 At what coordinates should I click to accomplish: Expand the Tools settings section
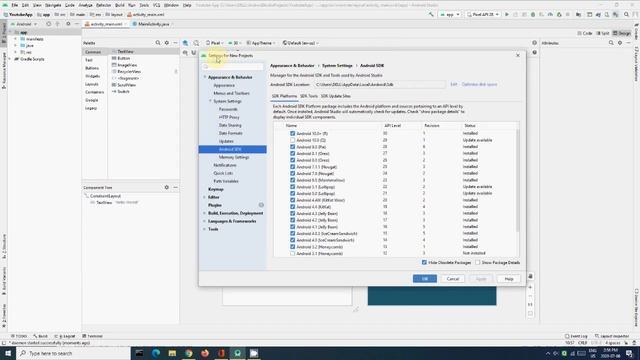click(x=205, y=229)
